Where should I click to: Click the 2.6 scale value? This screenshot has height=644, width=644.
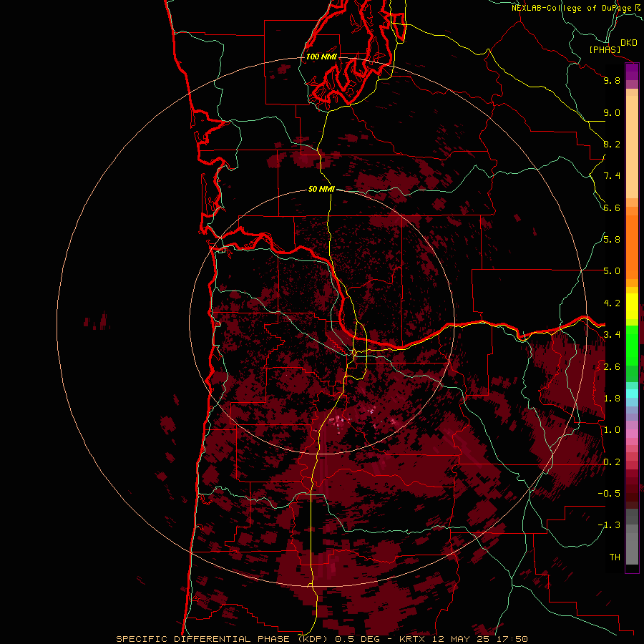point(612,367)
